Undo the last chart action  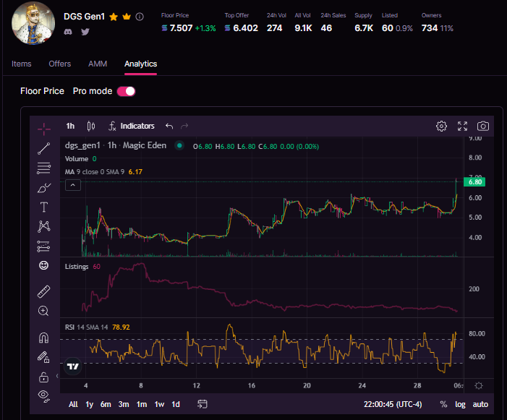pos(169,126)
